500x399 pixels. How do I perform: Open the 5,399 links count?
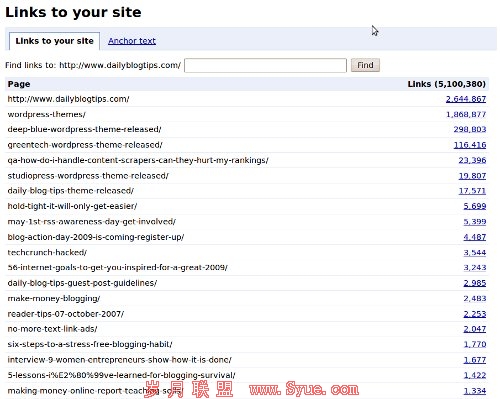[475, 222]
